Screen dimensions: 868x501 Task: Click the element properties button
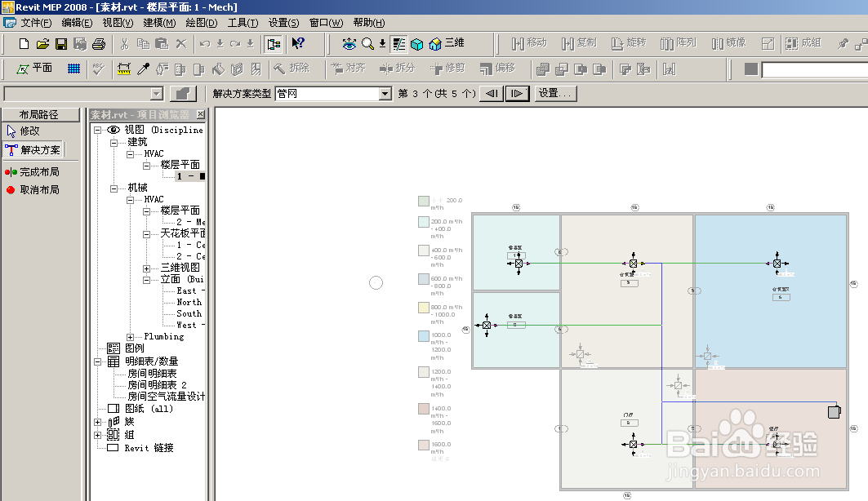click(183, 94)
